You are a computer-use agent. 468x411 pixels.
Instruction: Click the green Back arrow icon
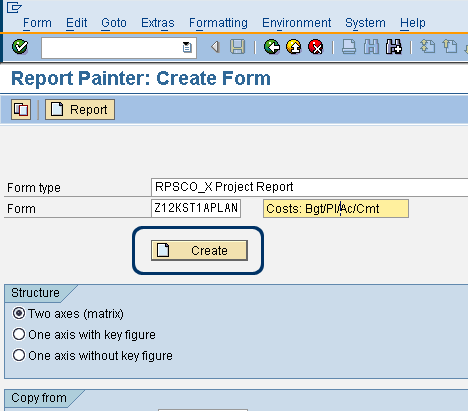pos(272,47)
